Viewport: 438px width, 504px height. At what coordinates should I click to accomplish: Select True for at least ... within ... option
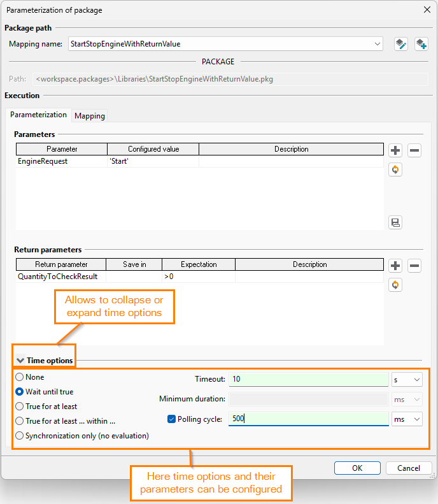coord(65,421)
